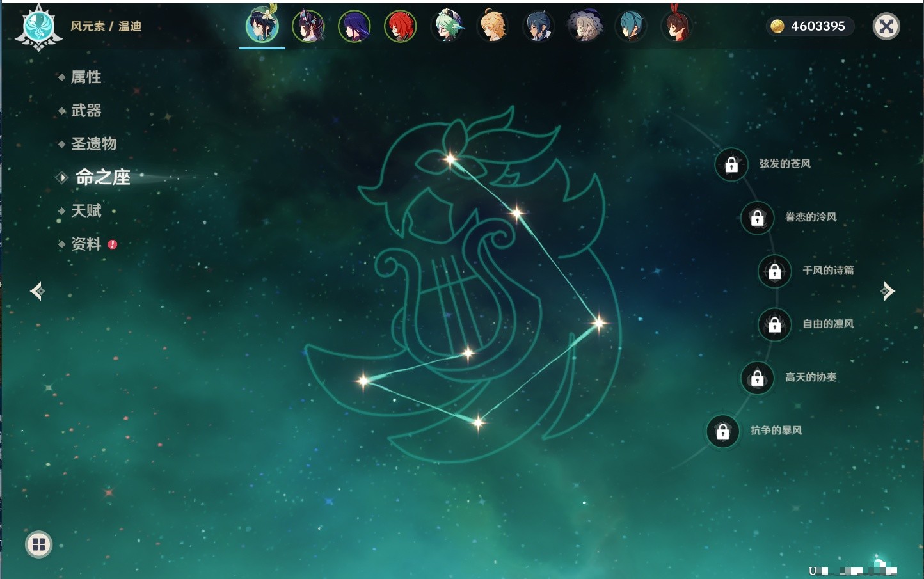924x579 pixels.
Task: Open the locked 高天的协奏 constellation
Action: (758, 377)
